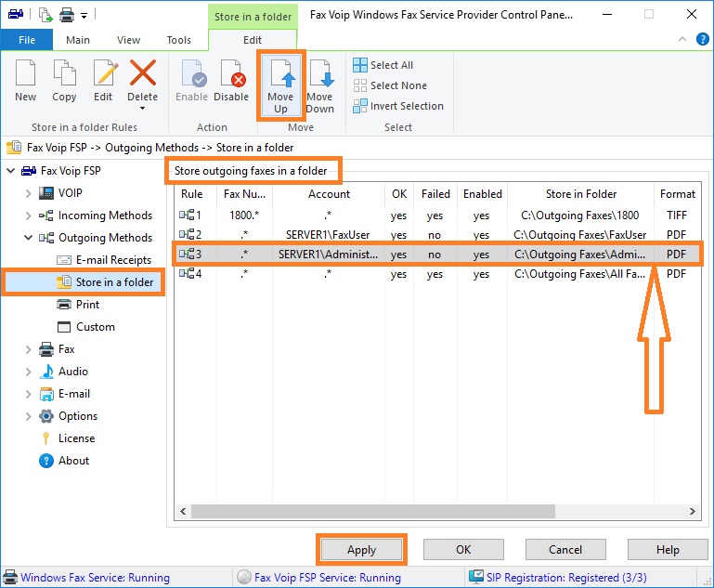Collapse the Outgoing Methods node
This screenshot has width=714, height=588.
[x=28, y=238]
